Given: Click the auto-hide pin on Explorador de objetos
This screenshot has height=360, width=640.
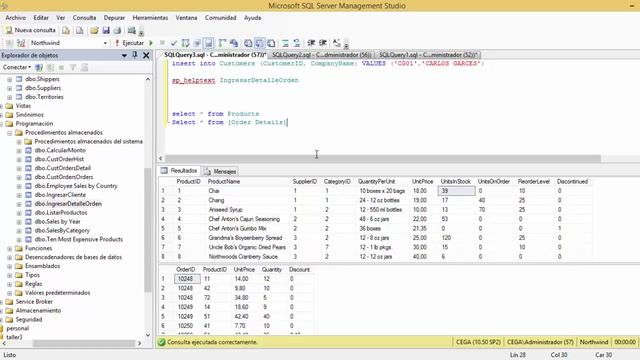Looking at the screenshot, I should point(135,55).
